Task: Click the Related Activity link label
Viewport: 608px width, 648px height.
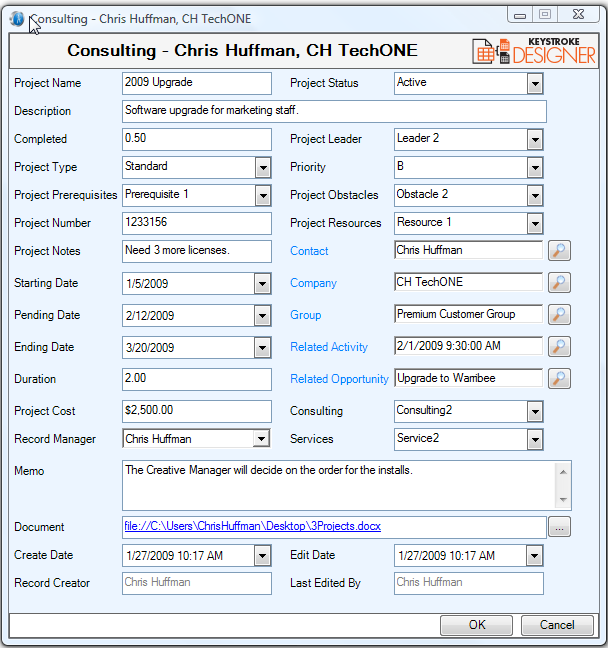Action: [x=329, y=347]
